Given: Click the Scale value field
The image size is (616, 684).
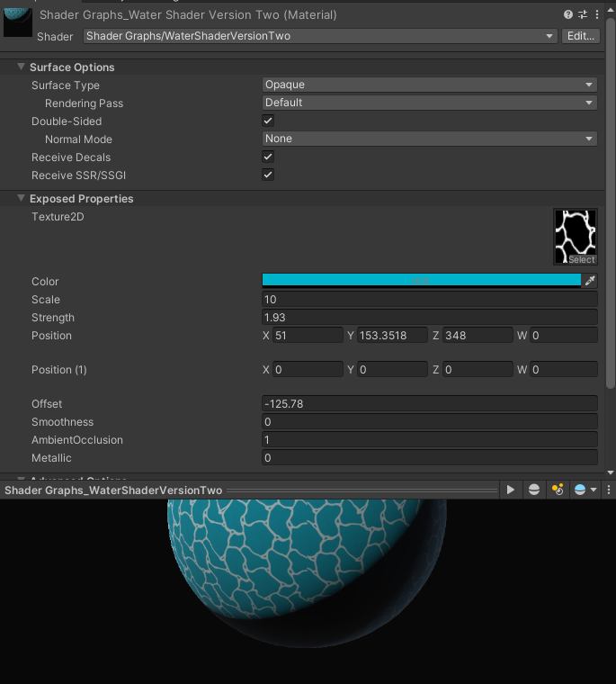Looking at the screenshot, I should click(430, 299).
